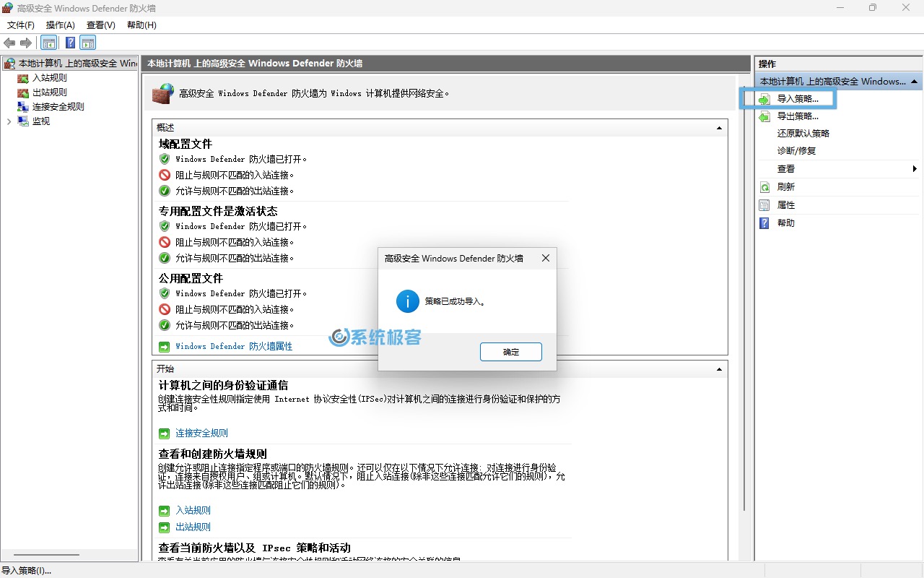Select 入站规则 in the left tree

[x=48, y=77]
